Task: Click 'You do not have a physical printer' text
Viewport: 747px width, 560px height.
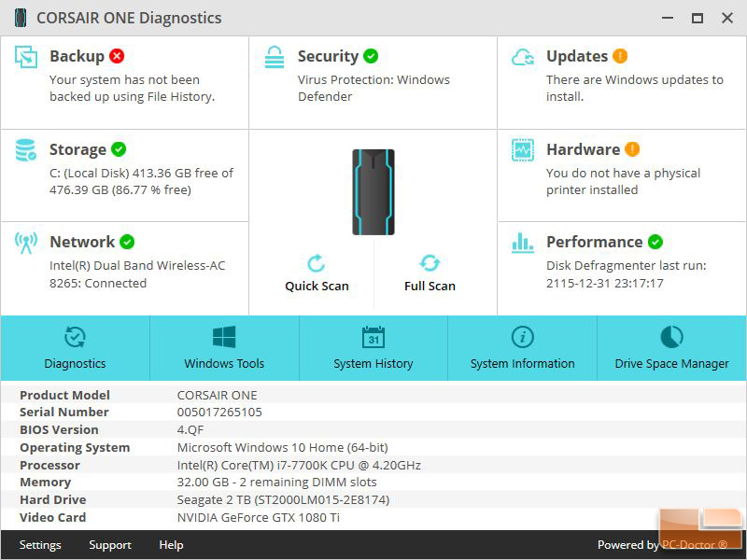Action: click(623, 181)
